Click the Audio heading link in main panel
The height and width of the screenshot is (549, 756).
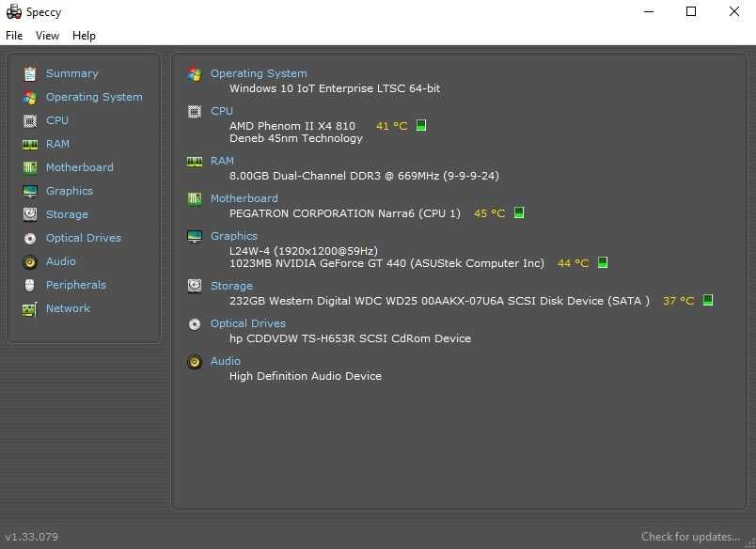pyautogui.click(x=225, y=361)
